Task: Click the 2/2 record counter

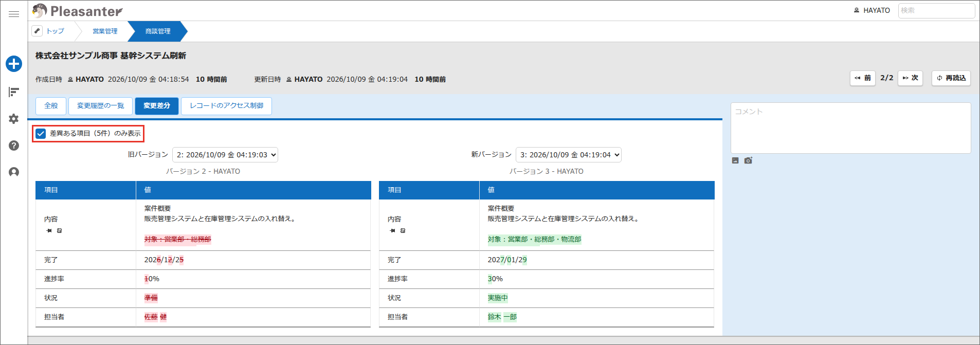Action: [887, 78]
